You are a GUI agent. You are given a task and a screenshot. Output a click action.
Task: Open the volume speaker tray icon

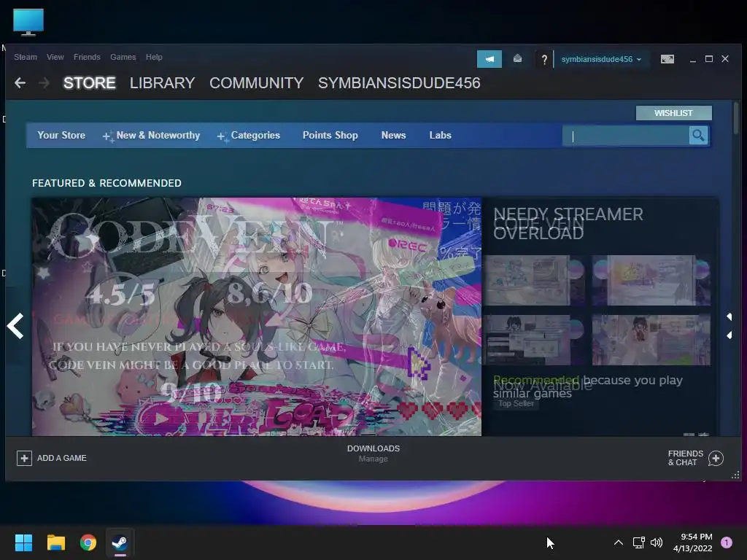pyautogui.click(x=657, y=542)
